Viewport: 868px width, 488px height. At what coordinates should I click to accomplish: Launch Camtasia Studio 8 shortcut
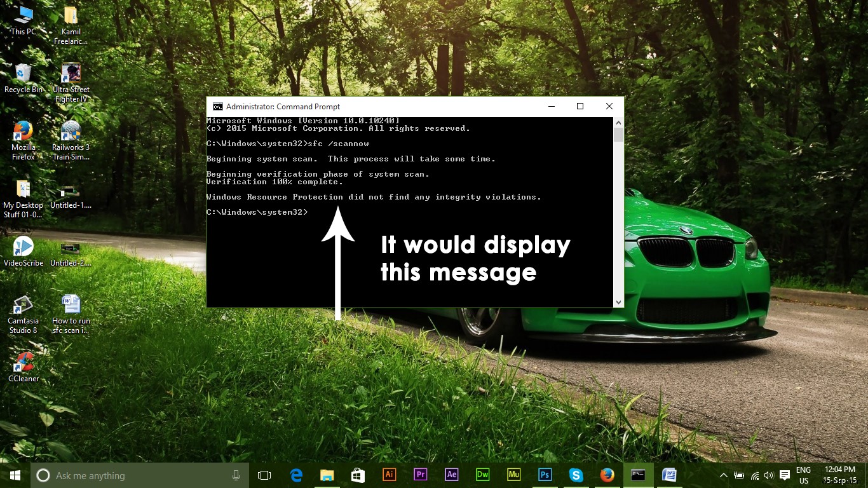24,315
